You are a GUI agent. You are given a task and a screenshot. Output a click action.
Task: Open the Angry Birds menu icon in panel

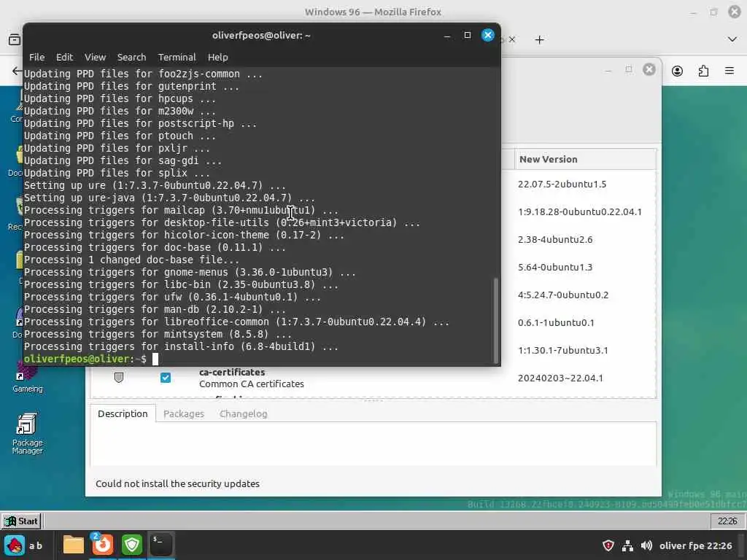point(15,545)
